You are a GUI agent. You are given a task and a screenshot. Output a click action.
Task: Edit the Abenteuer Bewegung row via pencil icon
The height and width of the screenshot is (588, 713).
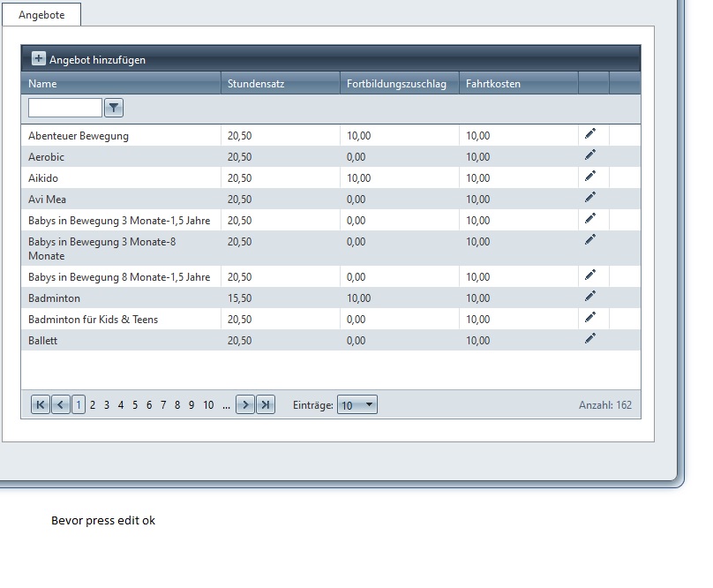point(590,134)
